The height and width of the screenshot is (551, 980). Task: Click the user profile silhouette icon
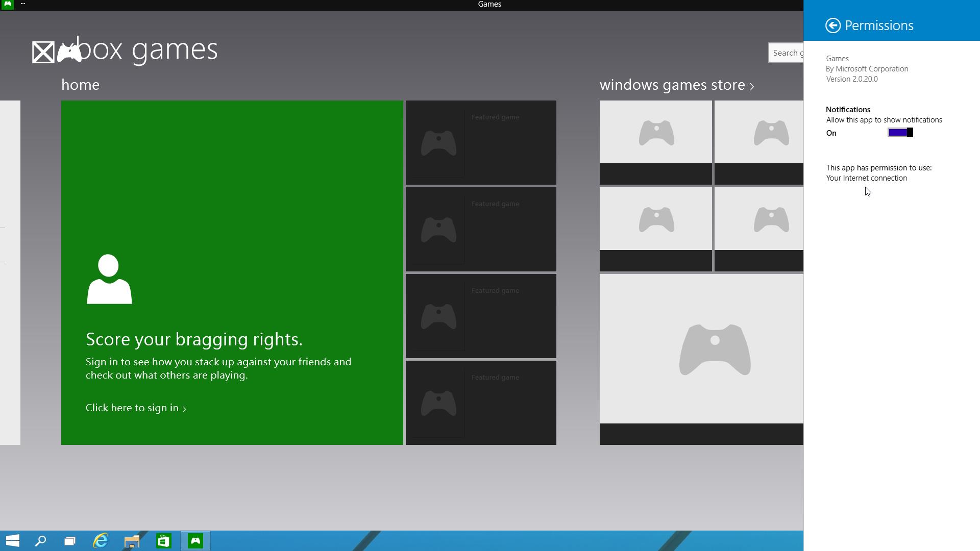point(109,279)
